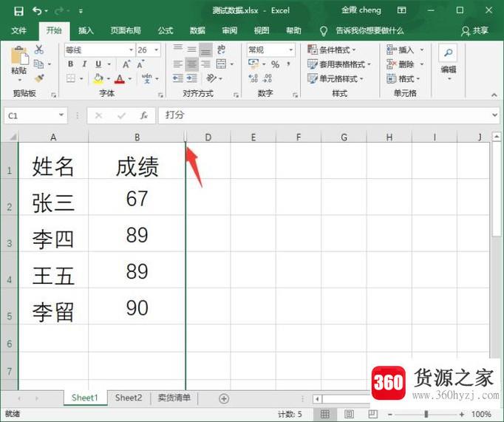Center text horizontally
Screen dimensions: 504x422
coord(192,64)
